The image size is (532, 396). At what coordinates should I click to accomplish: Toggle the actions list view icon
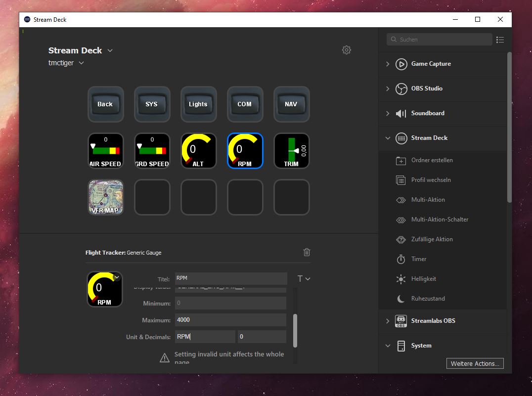pos(500,40)
